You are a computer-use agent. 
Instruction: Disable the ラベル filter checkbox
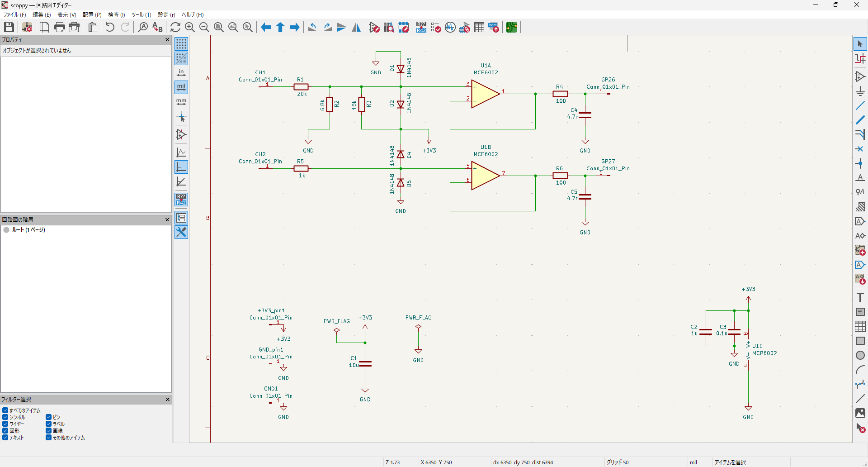point(48,424)
